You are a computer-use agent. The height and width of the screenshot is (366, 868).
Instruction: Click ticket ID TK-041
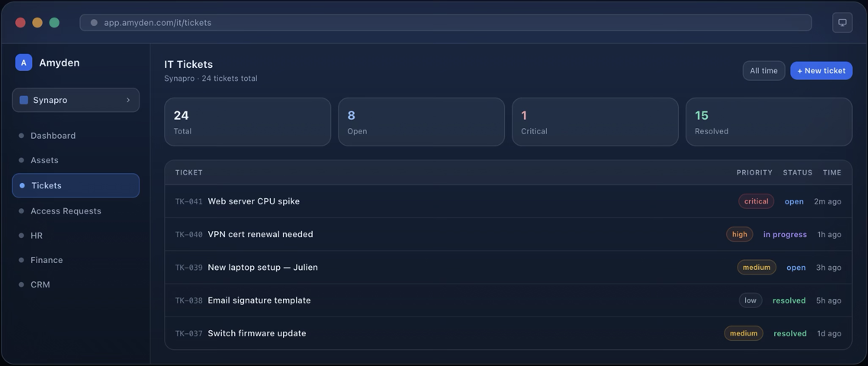[x=188, y=201]
